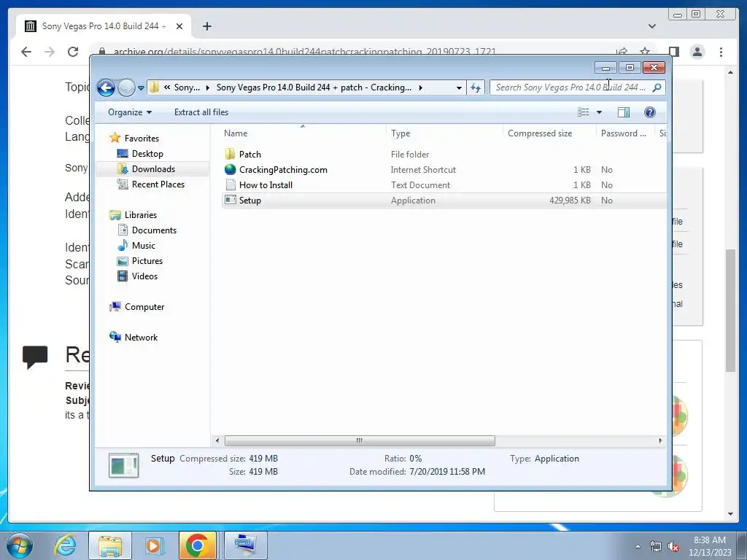
Task: Click the breadcrumb overflow chevrons
Action: pos(167,87)
